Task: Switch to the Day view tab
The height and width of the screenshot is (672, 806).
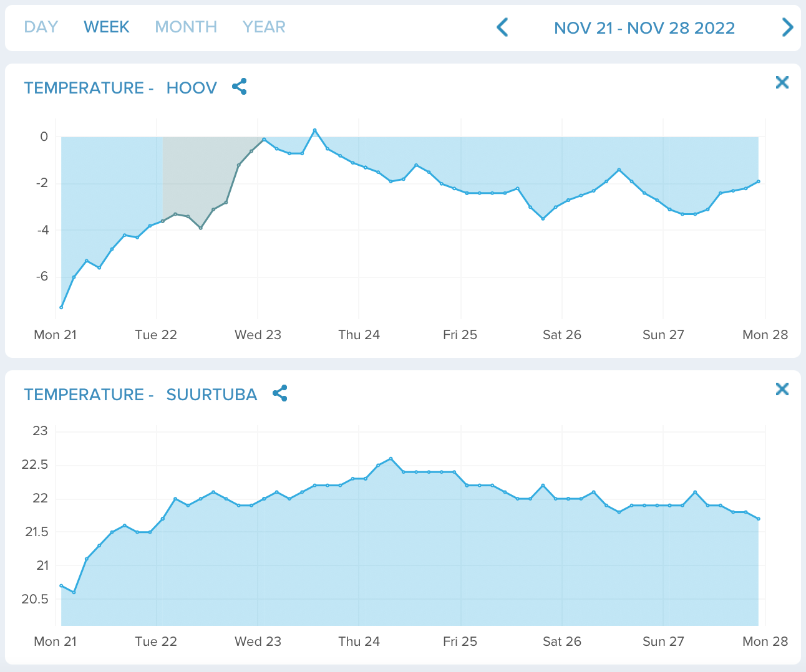Action: tap(41, 27)
